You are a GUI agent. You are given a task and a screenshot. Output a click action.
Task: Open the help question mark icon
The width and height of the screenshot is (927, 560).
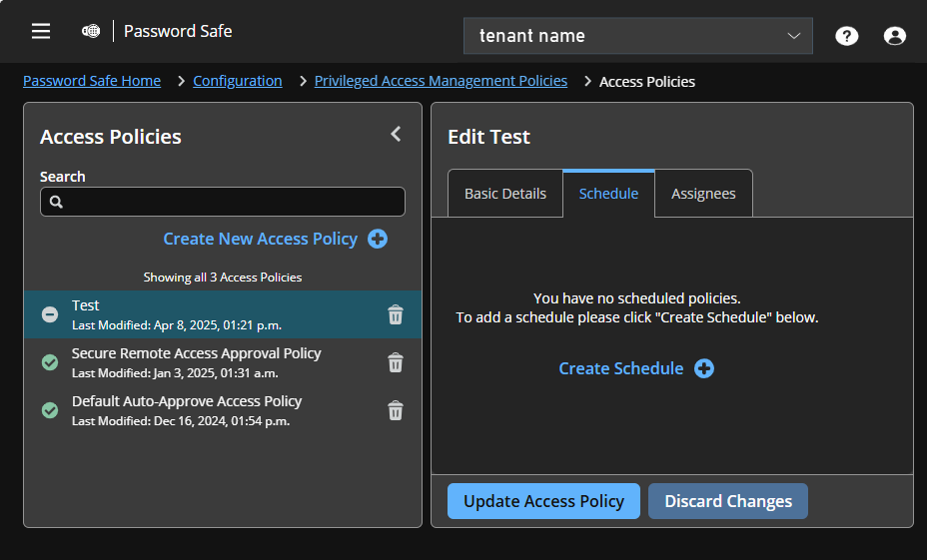(x=847, y=36)
